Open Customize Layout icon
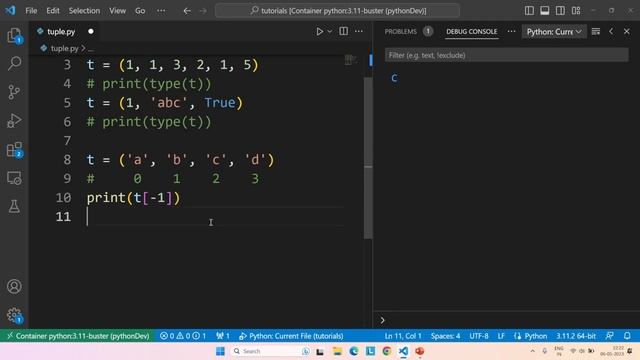The width and height of the screenshot is (640, 360). [x=576, y=11]
